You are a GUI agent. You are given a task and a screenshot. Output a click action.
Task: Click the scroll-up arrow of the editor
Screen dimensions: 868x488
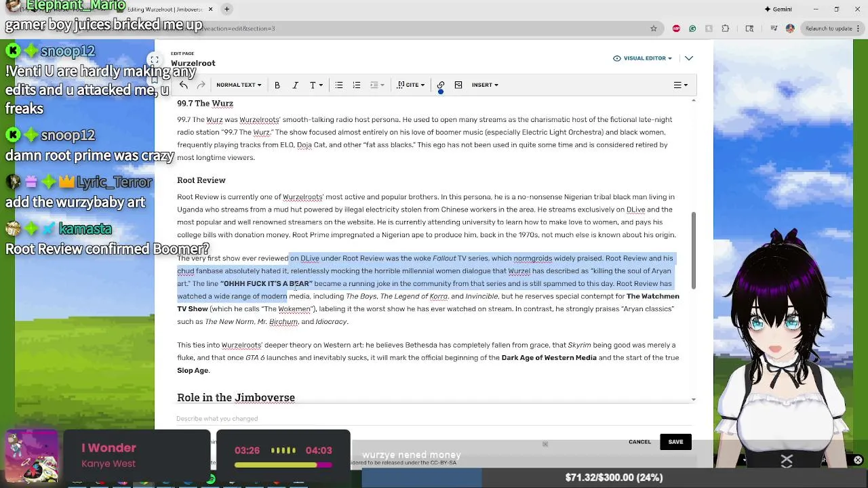[693, 101]
